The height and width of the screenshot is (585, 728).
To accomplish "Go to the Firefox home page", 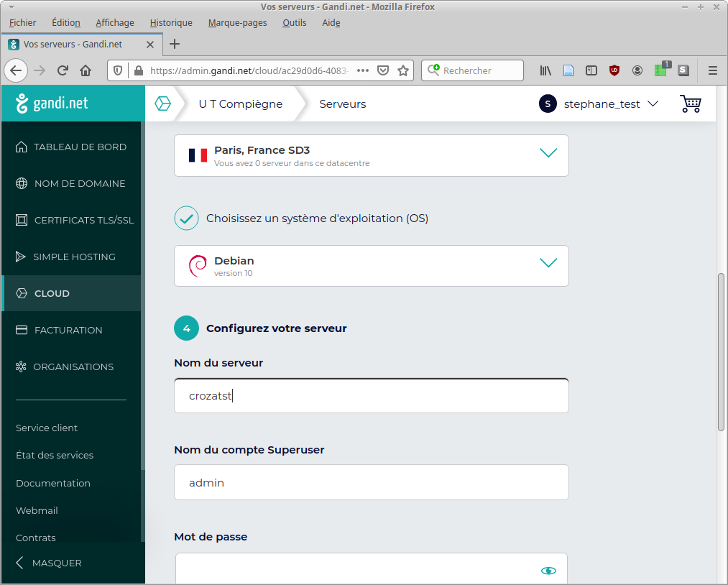I will coord(86,70).
